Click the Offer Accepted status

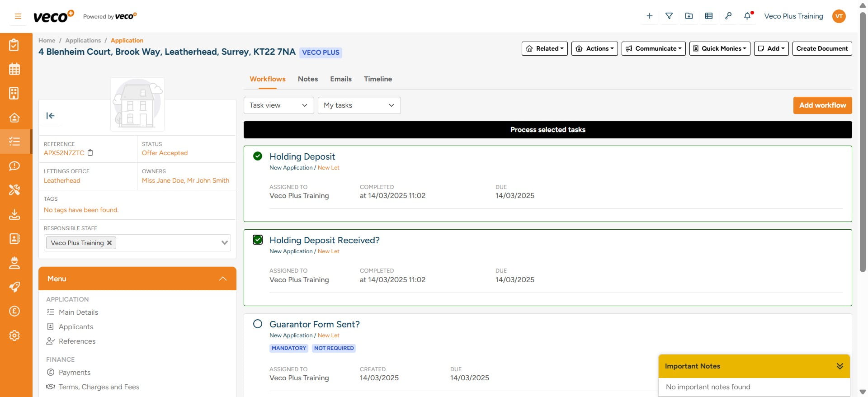[165, 153]
